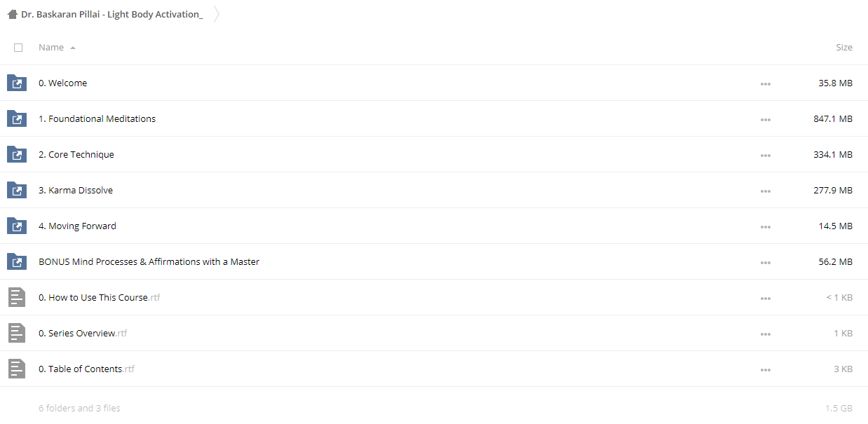Click folder icon beside 2. Core Technique

point(17,154)
